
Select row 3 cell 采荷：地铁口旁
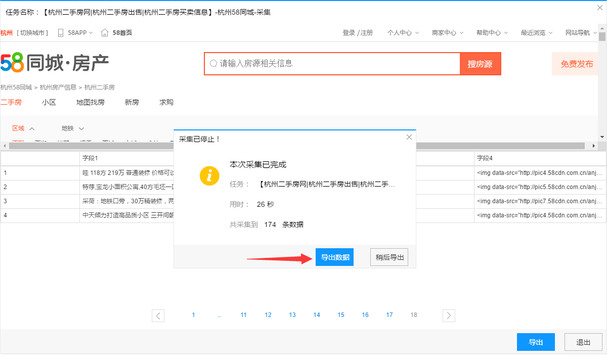tap(127, 201)
